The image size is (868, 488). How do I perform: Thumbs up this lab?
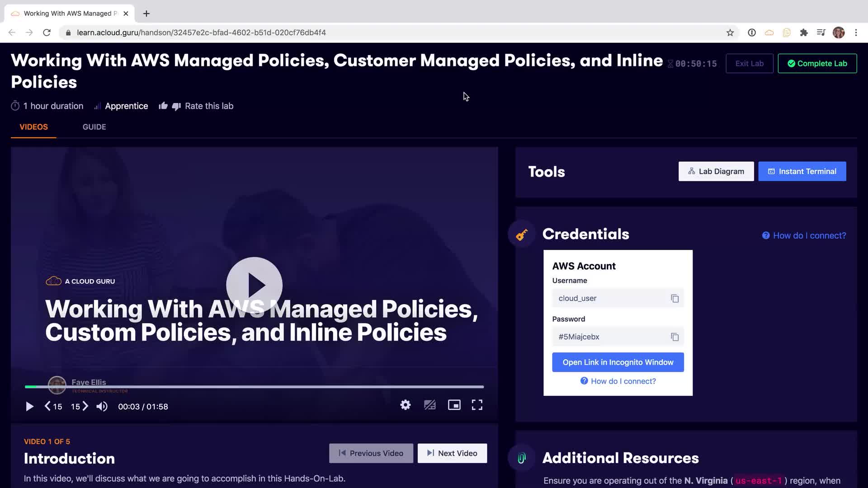pos(163,106)
